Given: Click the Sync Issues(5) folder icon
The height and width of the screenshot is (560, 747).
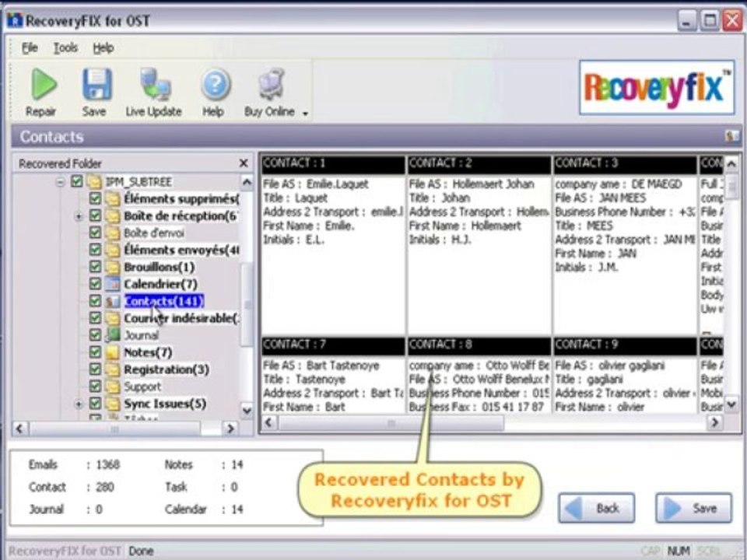Looking at the screenshot, I should 112,404.
